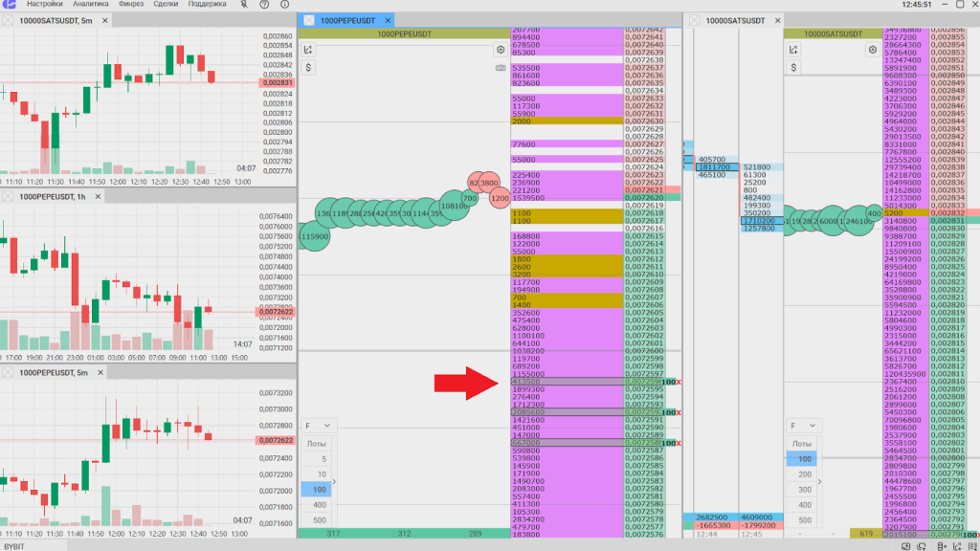
Task: Select lot size 400 in the PEPE panel
Action: pos(319,504)
